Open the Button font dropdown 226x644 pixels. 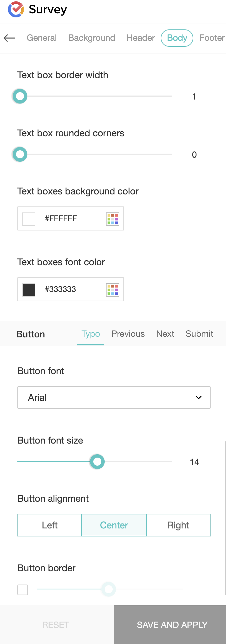pyautogui.click(x=114, y=397)
